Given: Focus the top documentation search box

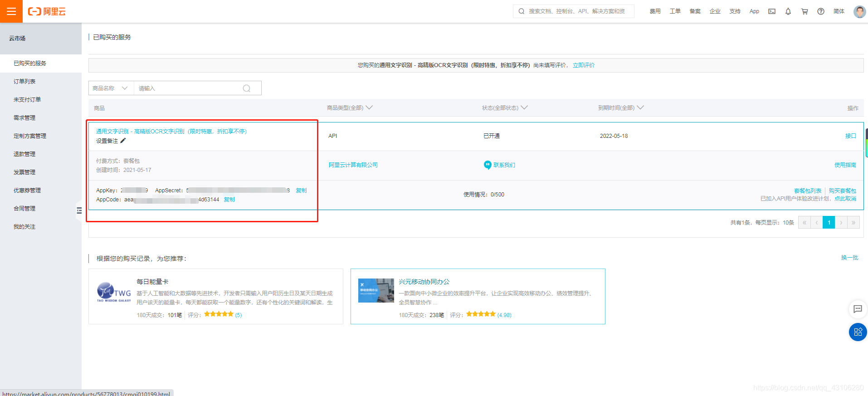Looking at the screenshot, I should click(x=573, y=11).
